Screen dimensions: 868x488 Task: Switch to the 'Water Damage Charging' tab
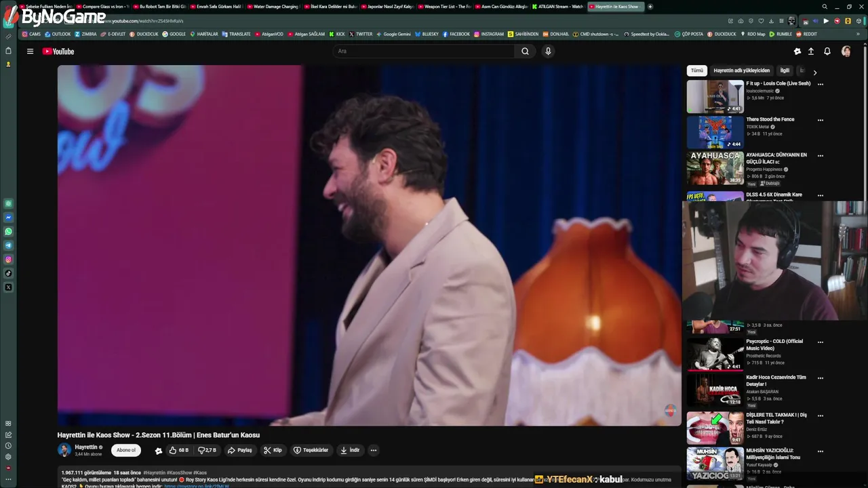(273, 7)
